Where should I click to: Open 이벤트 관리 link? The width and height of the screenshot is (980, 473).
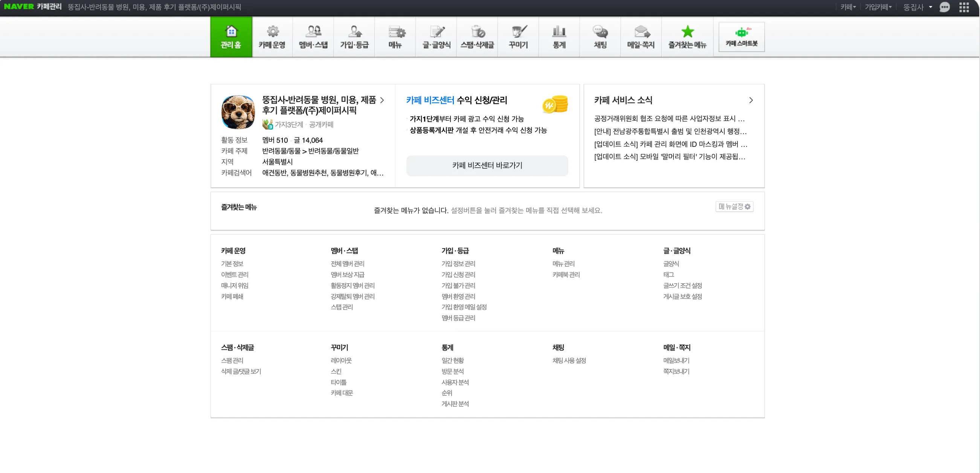click(235, 275)
